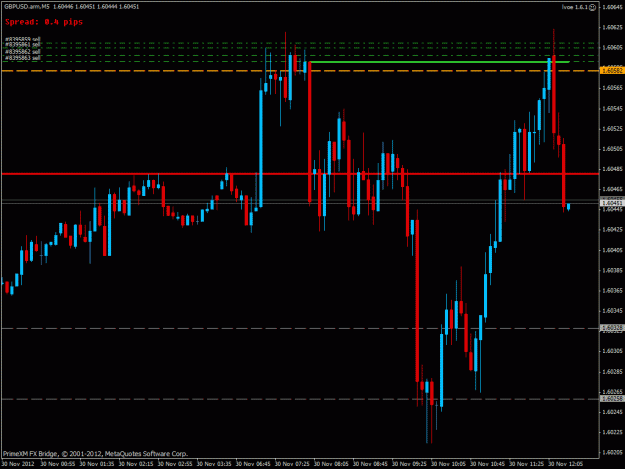Click the 1.60425 price scale value
Viewport: 625px width, 469px height.
pos(612,230)
